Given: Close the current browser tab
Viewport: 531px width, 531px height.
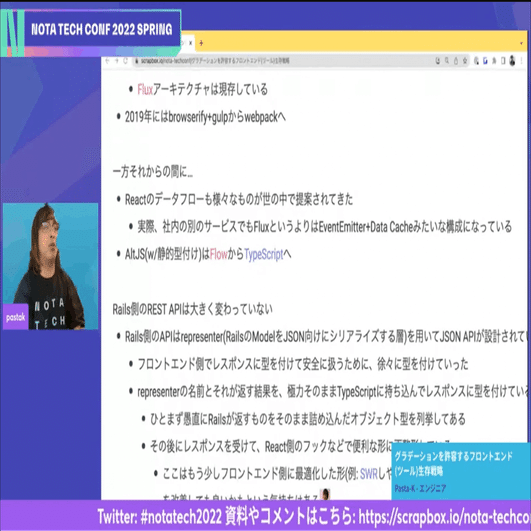Looking at the screenshot, I should click(191, 43).
